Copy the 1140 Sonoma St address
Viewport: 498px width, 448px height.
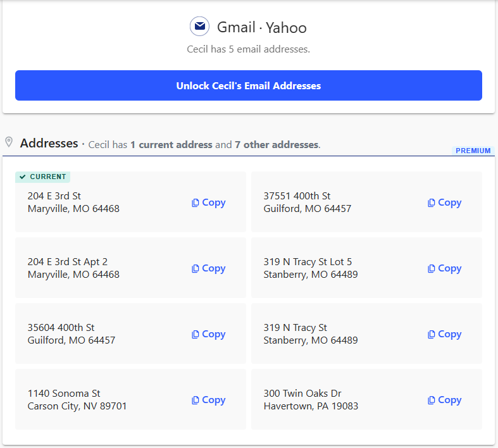point(209,400)
